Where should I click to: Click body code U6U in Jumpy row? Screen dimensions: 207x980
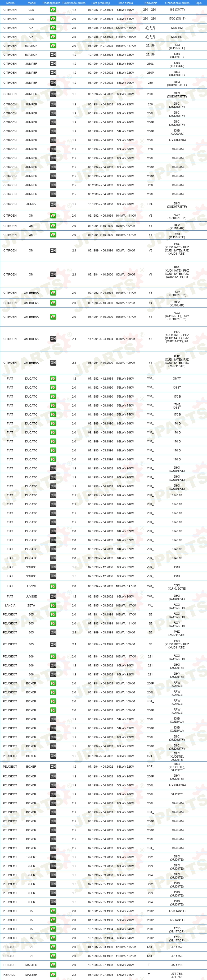[x=150, y=204]
